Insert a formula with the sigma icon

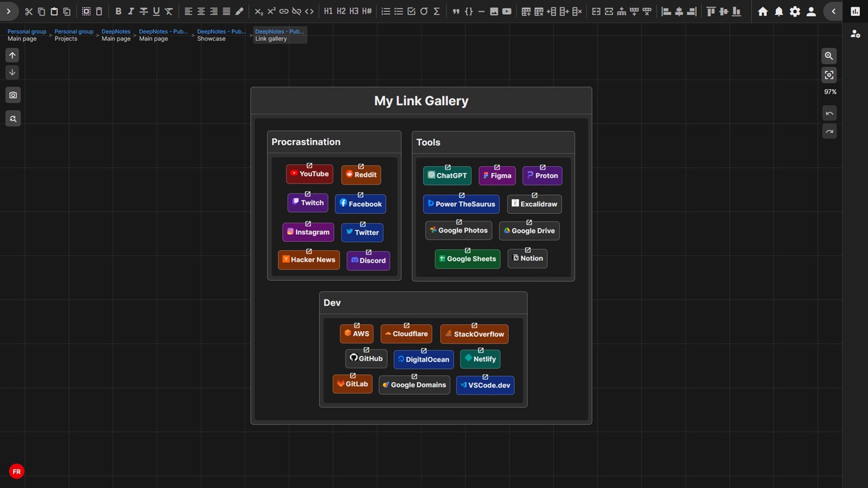[436, 11]
